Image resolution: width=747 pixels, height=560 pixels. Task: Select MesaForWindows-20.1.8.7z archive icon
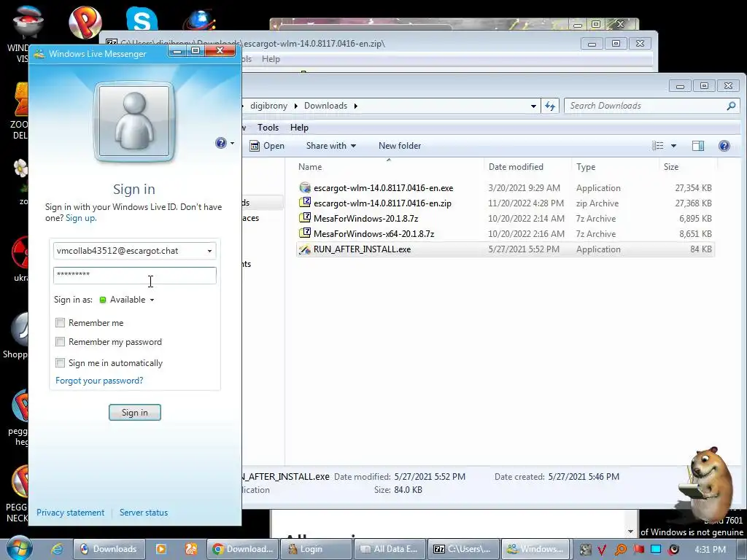tap(305, 218)
